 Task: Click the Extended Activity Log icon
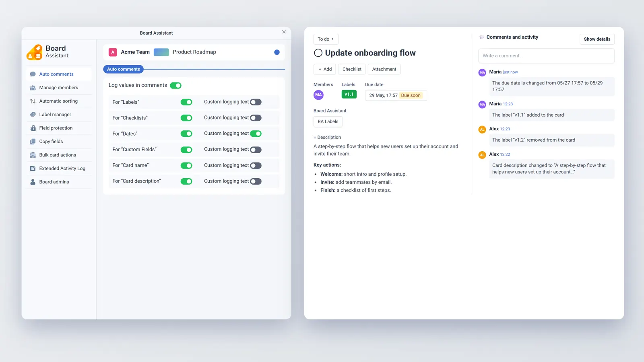(33, 169)
